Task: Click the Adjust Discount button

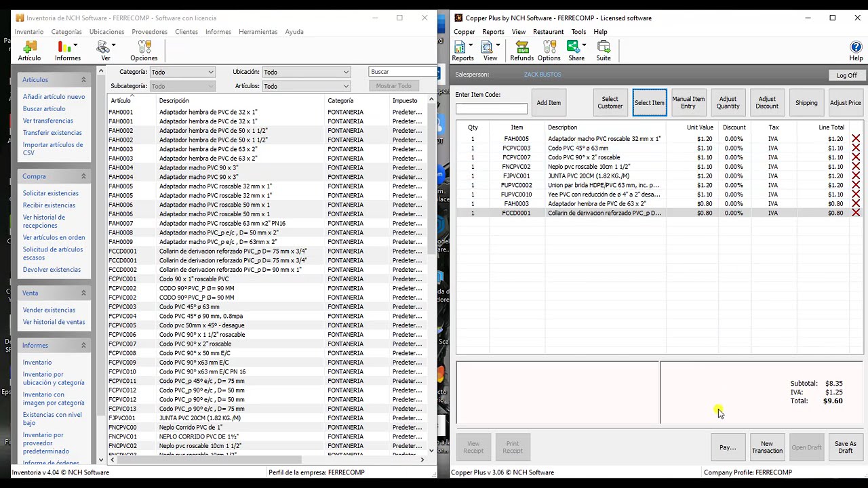Action: coord(767,103)
